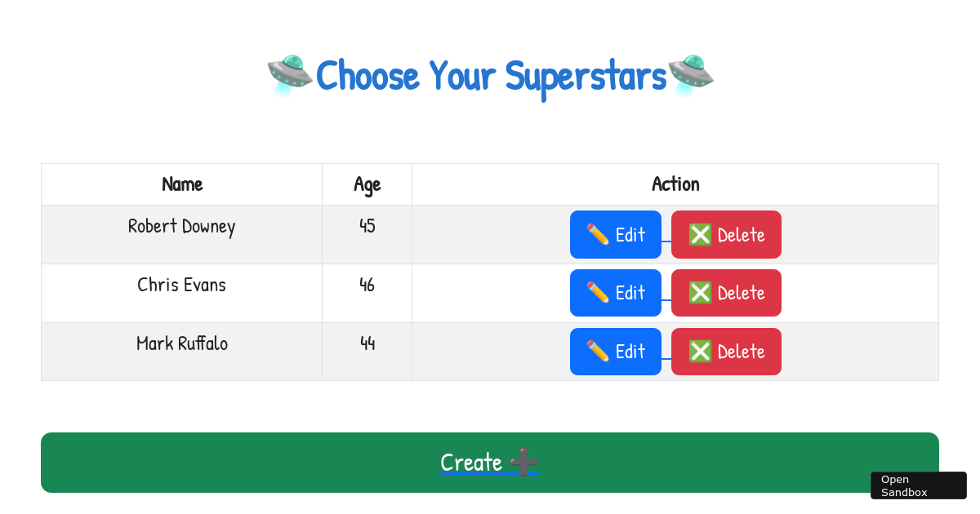Viewport: 980px width, 514px height.
Task: Click the X icon in Mark Ruffalo's row
Action: (700, 352)
